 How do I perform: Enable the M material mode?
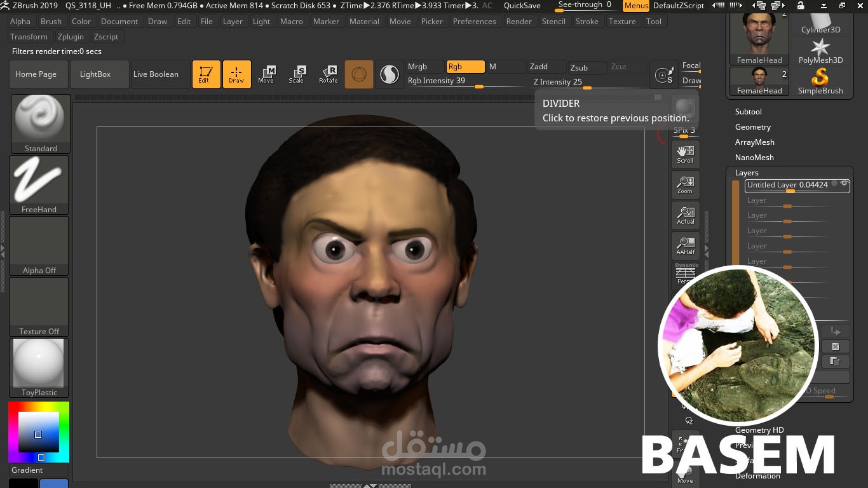(x=506, y=67)
